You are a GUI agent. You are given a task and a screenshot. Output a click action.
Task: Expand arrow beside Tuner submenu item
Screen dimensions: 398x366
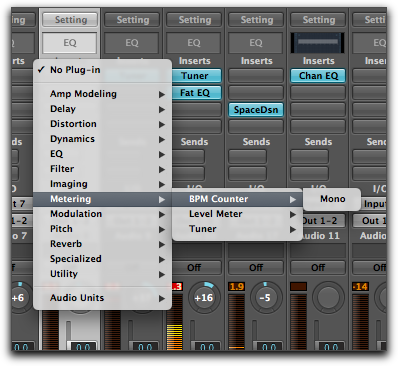pos(293,230)
